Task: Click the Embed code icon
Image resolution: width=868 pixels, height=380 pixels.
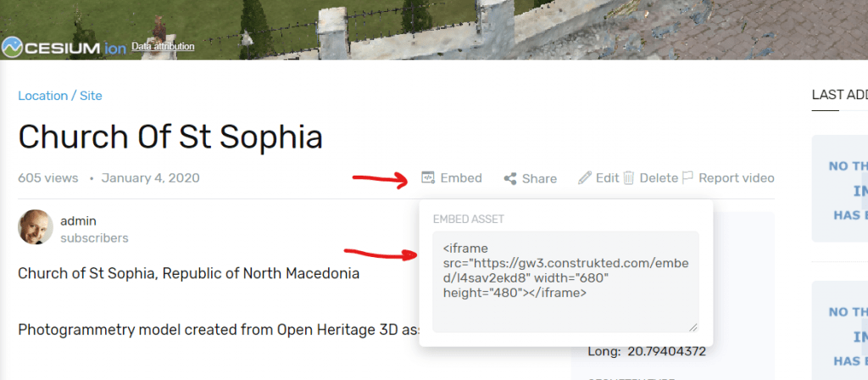Action: point(428,178)
